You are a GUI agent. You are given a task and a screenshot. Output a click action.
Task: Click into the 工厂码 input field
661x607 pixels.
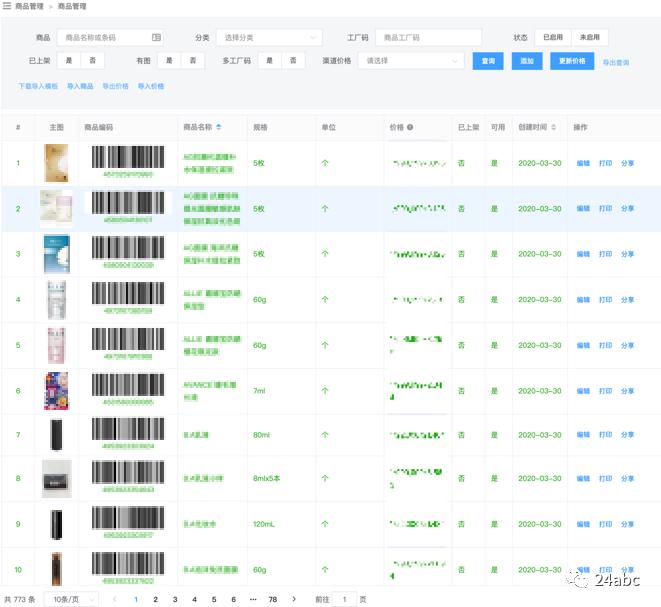(x=428, y=37)
